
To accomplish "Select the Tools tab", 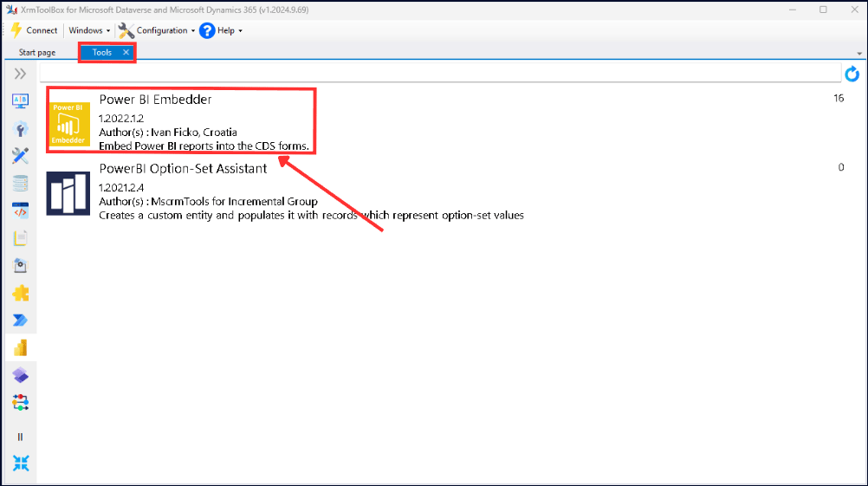I will (102, 52).
